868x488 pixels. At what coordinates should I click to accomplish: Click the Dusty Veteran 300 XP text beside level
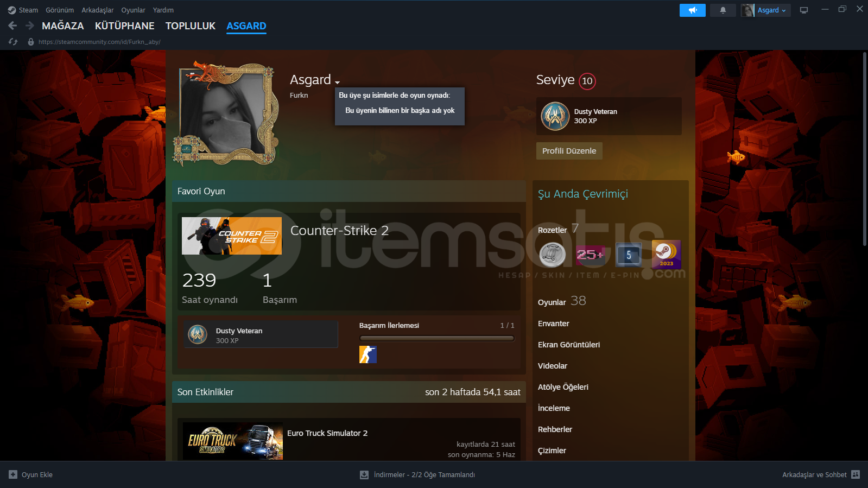[x=595, y=116]
